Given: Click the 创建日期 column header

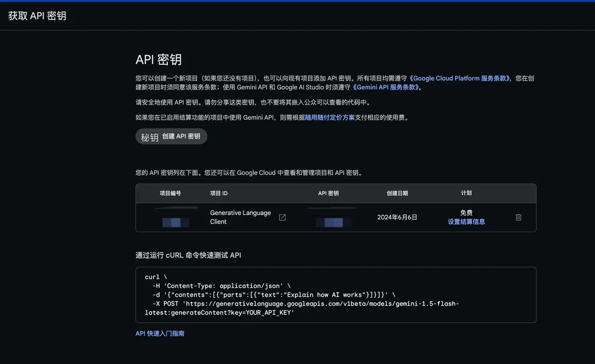Looking at the screenshot, I should point(397,193).
